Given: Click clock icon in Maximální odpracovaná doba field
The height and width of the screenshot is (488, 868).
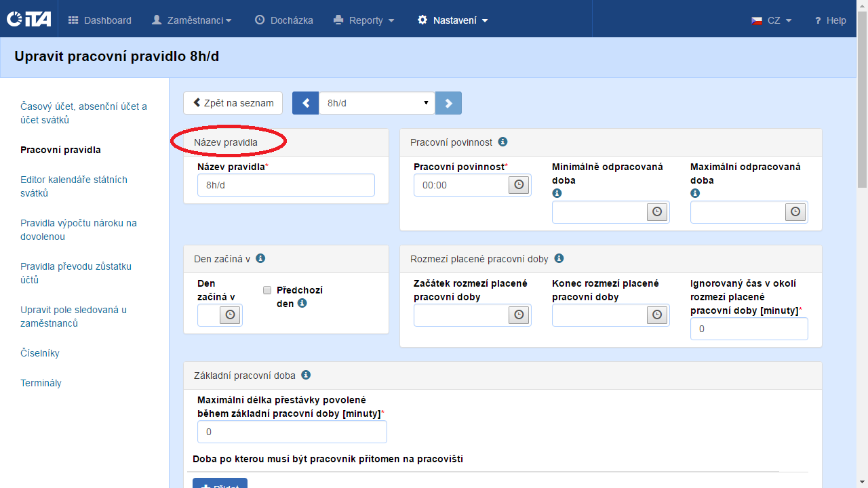Looking at the screenshot, I should pyautogui.click(x=795, y=212).
